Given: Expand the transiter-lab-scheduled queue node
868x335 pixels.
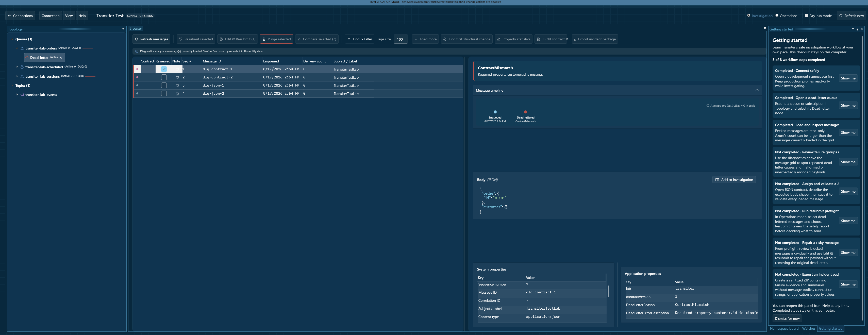Looking at the screenshot, I should [x=17, y=67].
